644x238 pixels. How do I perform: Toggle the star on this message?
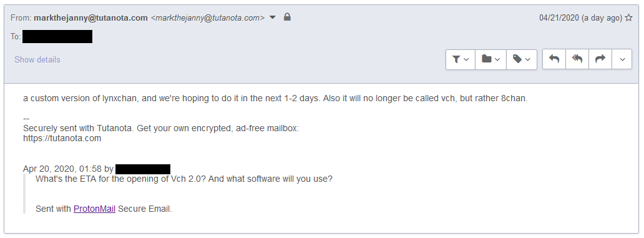coord(628,17)
